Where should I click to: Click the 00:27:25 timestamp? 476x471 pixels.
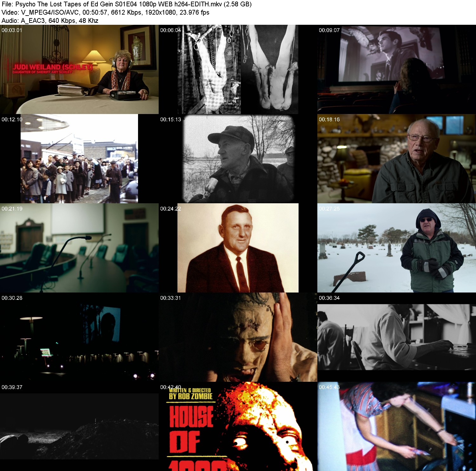click(329, 209)
